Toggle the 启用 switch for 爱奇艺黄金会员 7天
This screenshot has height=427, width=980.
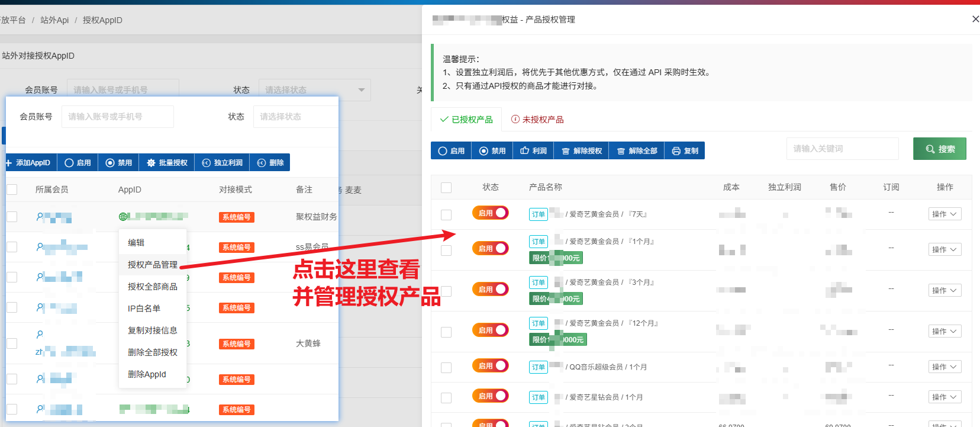pyautogui.click(x=490, y=213)
